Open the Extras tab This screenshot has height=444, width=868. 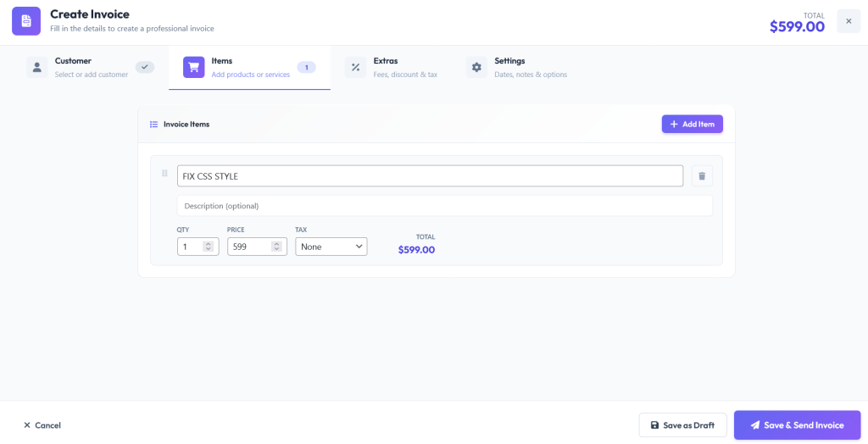tap(391, 68)
